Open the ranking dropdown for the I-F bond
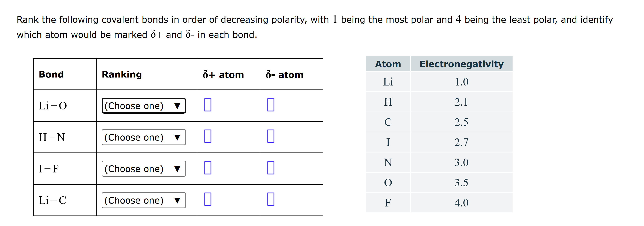 pos(144,169)
